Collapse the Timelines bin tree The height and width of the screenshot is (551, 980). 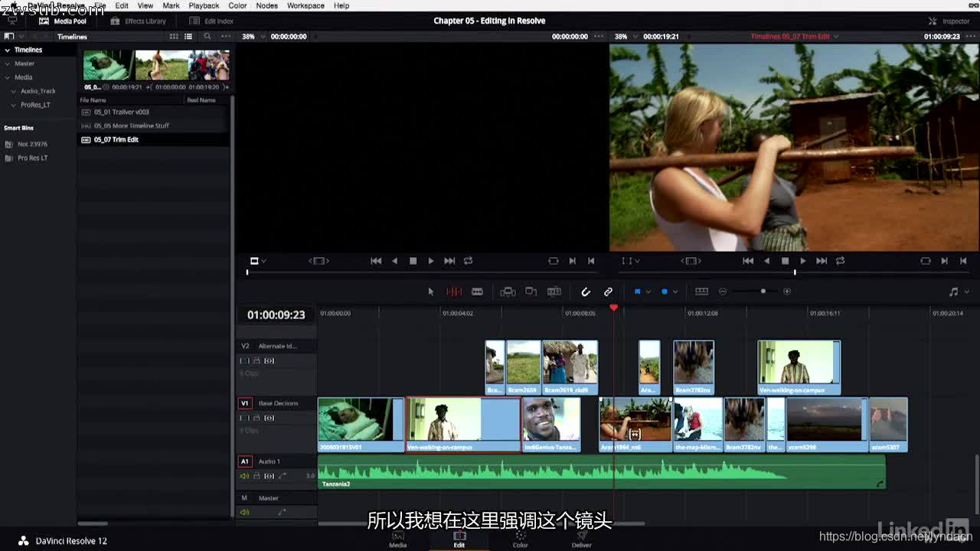(x=7, y=50)
